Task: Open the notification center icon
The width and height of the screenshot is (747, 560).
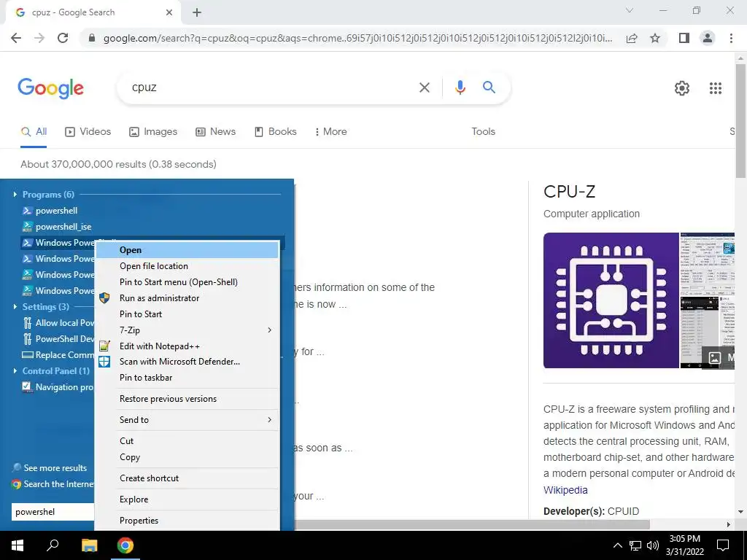Action: tap(723, 545)
